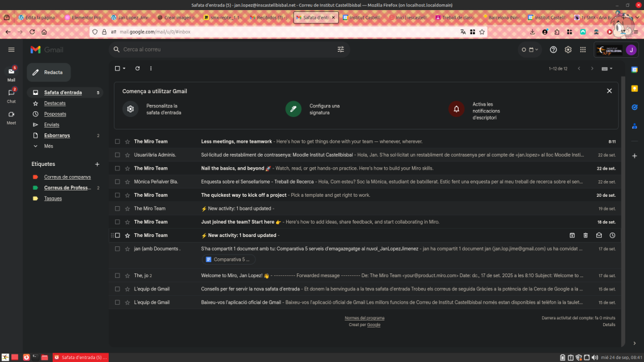Viewport: 644px width, 362px height.
Task: Expand the Més folder list
Action: point(48,146)
